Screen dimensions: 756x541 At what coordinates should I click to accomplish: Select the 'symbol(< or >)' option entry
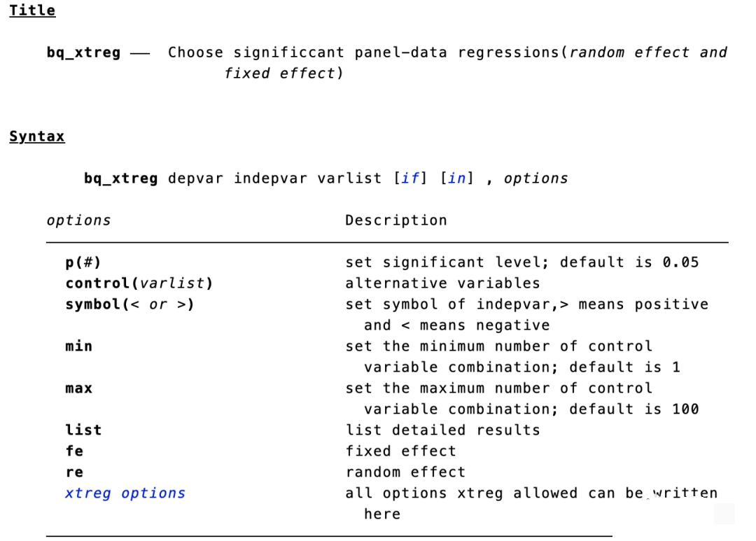tap(130, 304)
